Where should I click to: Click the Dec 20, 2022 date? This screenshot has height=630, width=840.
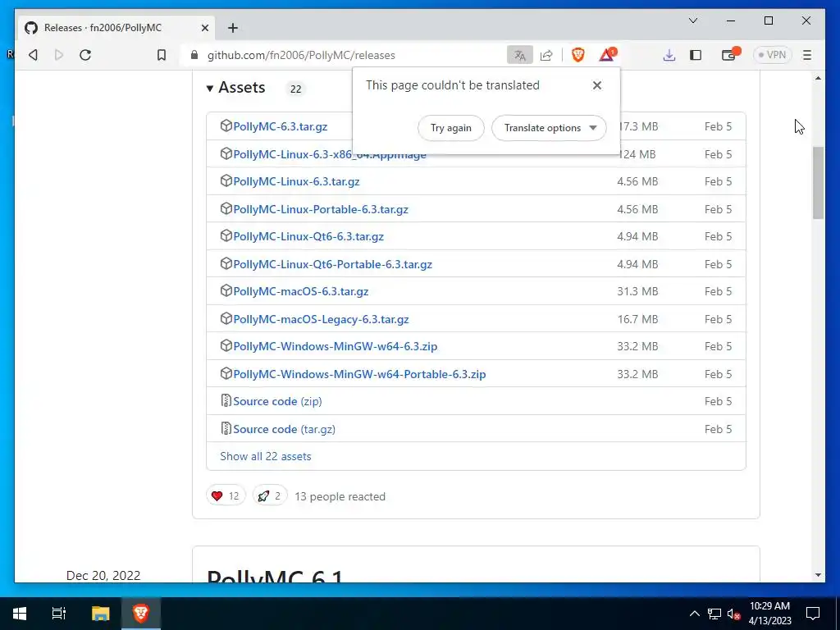coord(103,575)
